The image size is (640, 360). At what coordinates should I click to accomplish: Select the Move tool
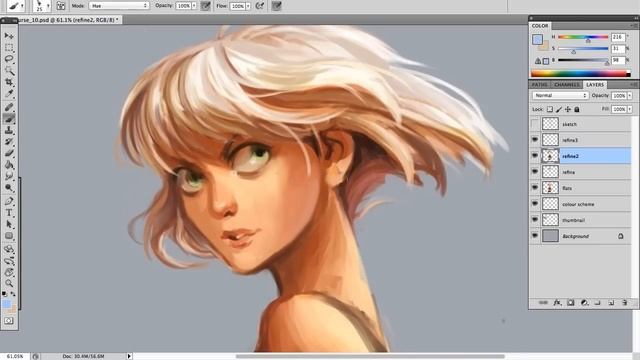coord(9,36)
